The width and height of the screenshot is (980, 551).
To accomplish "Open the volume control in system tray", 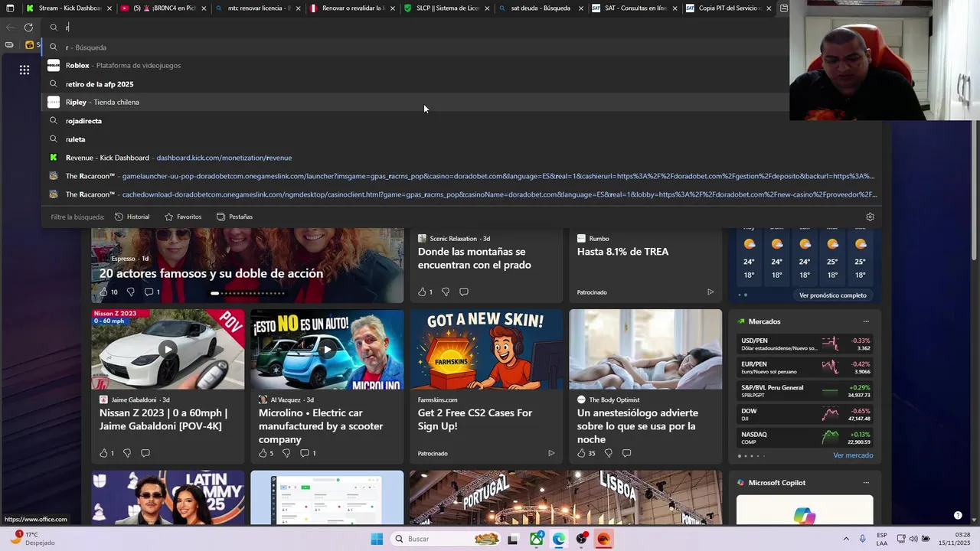I will coord(913,539).
